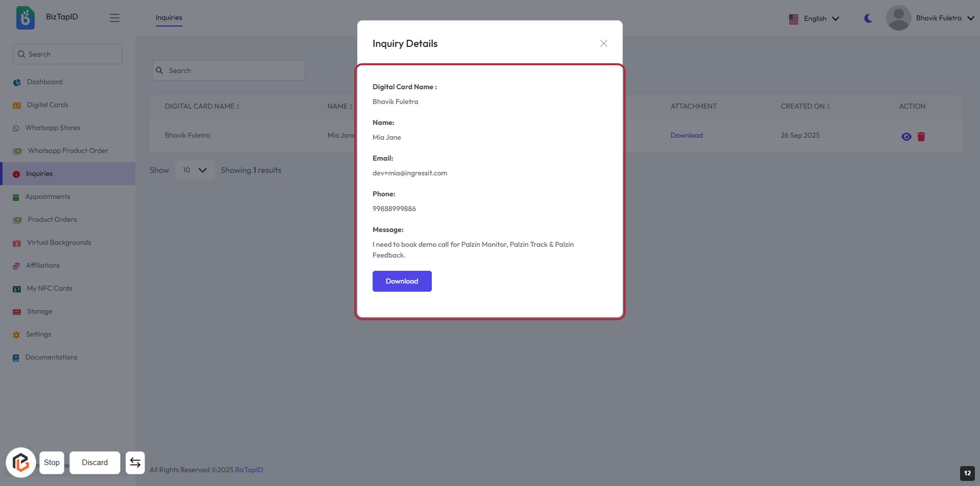Toggle the eye view inquiry icon
Image resolution: width=980 pixels, height=486 pixels.
coord(906,137)
